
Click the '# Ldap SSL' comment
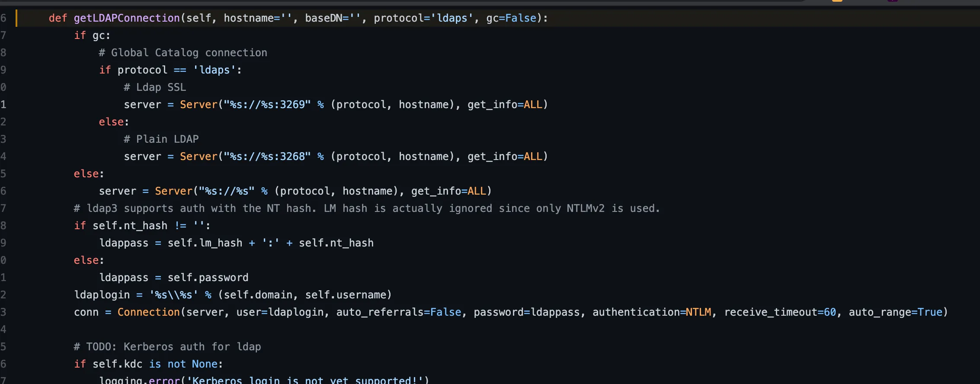(x=155, y=87)
